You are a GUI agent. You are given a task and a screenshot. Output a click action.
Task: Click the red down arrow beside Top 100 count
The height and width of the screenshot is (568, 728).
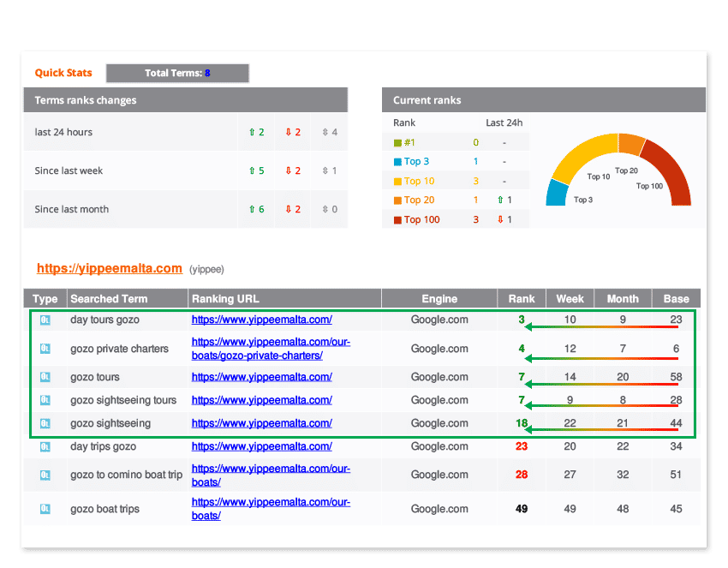pos(500,219)
